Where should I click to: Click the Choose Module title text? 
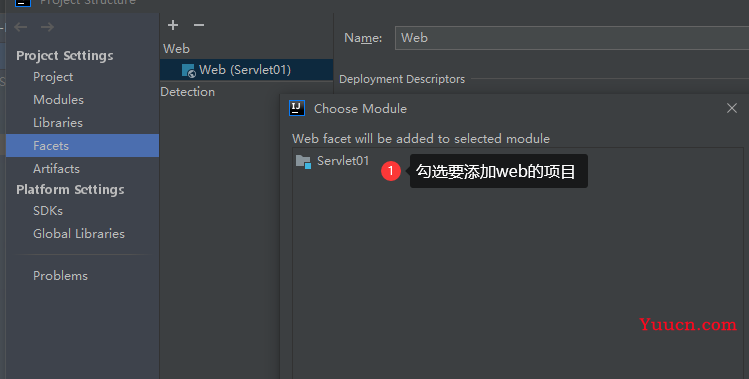click(x=360, y=109)
